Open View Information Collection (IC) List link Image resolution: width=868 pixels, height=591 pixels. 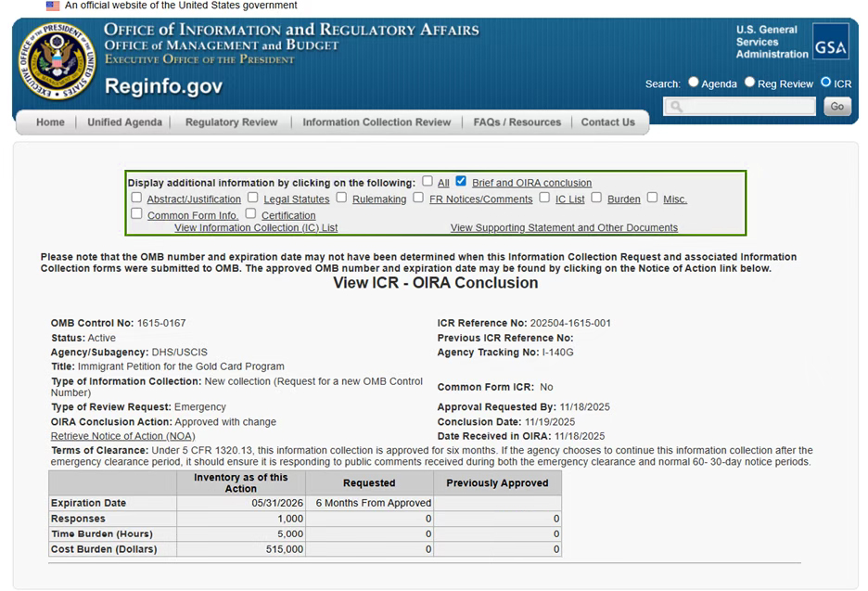point(256,227)
